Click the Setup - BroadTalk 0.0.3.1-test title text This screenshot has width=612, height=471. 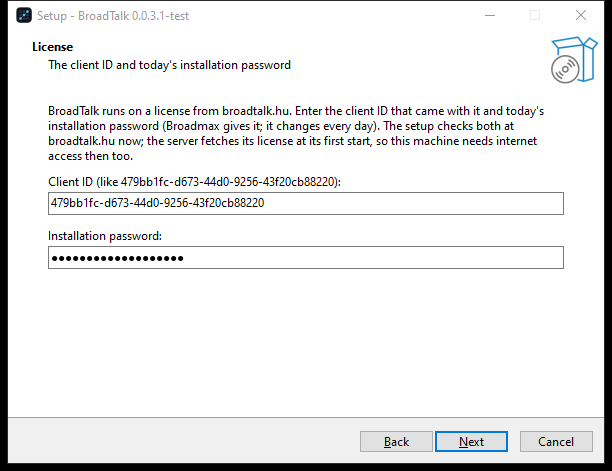[x=113, y=16]
